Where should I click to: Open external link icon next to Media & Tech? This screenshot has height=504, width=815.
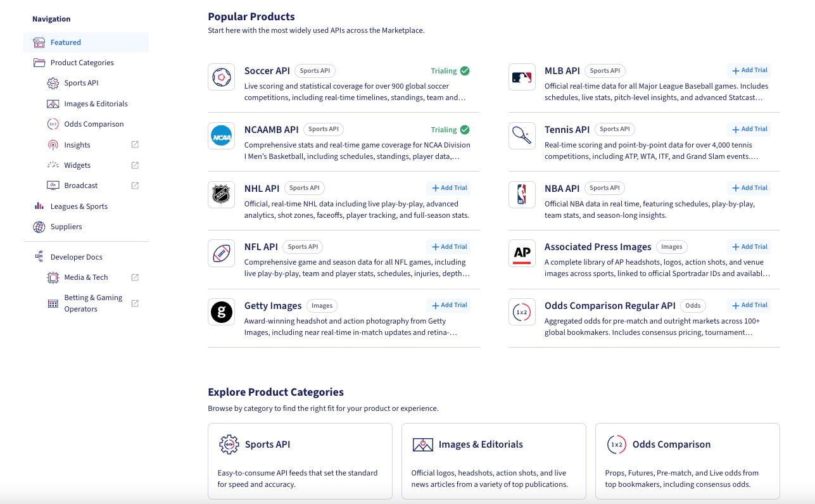click(135, 277)
